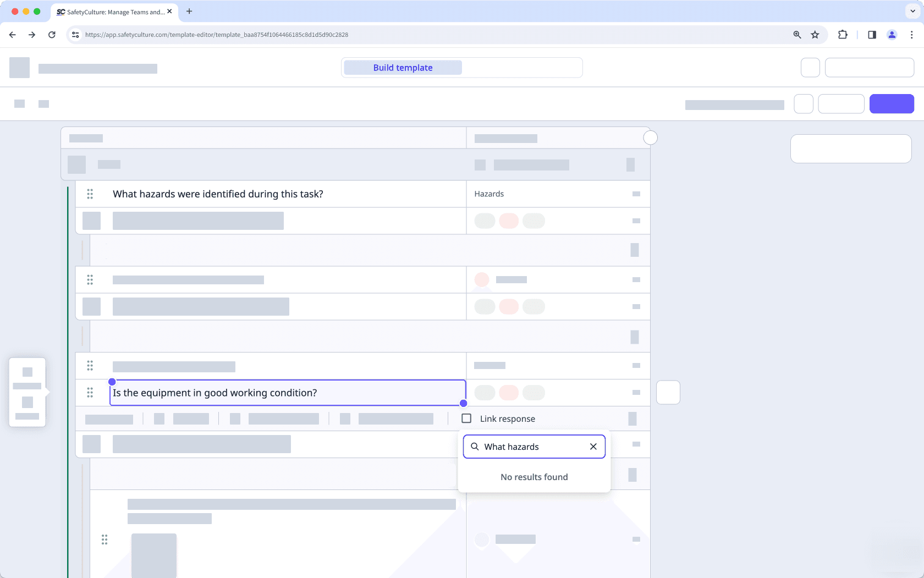
Task: Click drag handle beside equipment question
Action: (x=90, y=393)
